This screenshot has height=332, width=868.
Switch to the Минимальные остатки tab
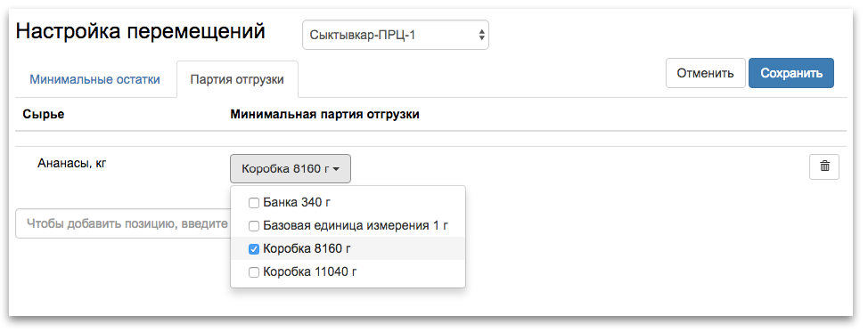coord(94,79)
